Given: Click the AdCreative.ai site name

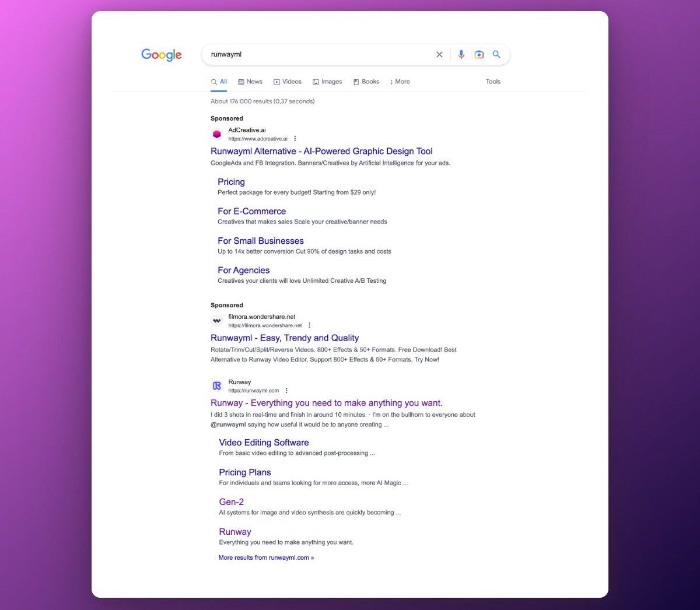Looking at the screenshot, I should [247, 130].
